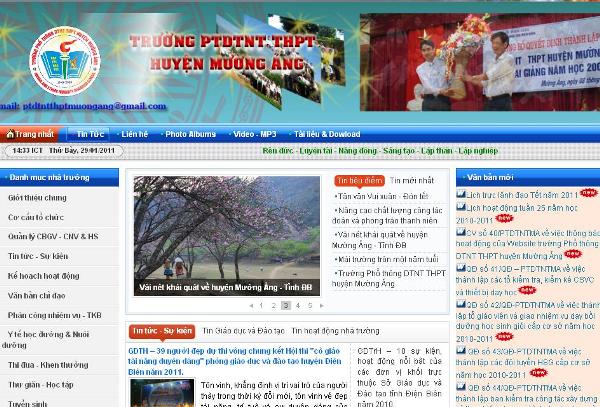600x407 pixels.
Task: Open Văn bản chỉ đạo sidebar item
Action: pyautogui.click(x=36, y=295)
